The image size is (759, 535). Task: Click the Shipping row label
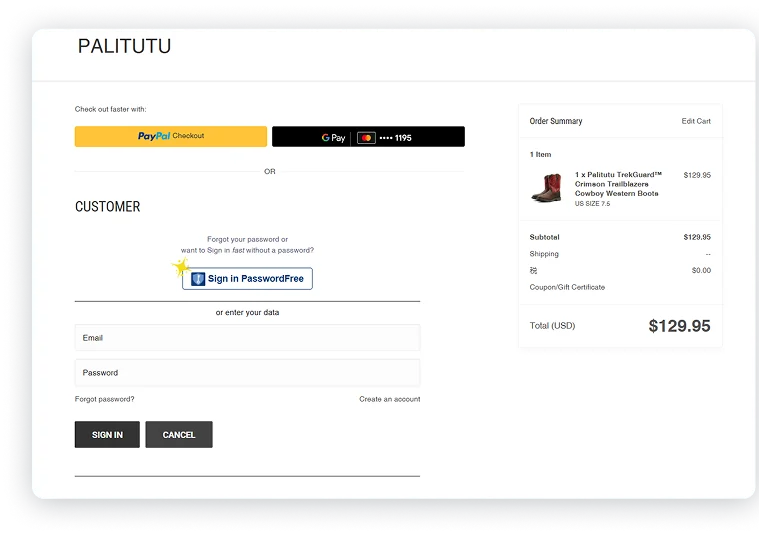pyautogui.click(x=544, y=254)
